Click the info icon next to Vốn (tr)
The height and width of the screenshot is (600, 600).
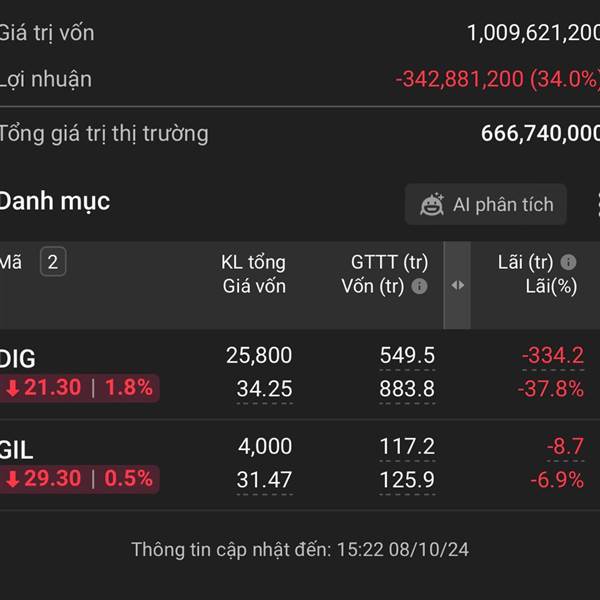click(x=419, y=286)
